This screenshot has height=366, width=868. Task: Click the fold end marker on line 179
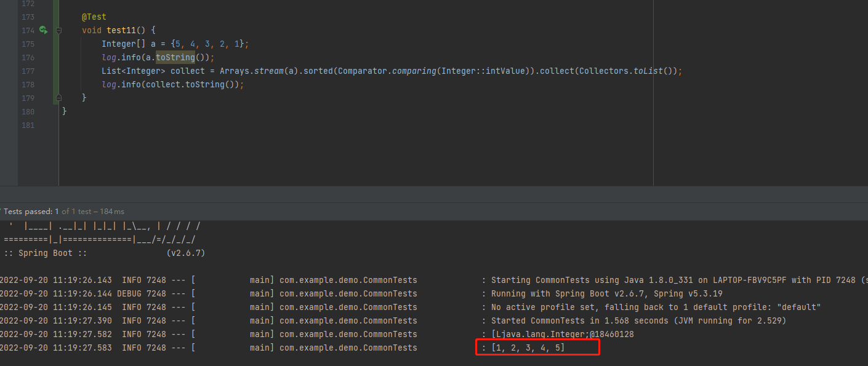58,98
